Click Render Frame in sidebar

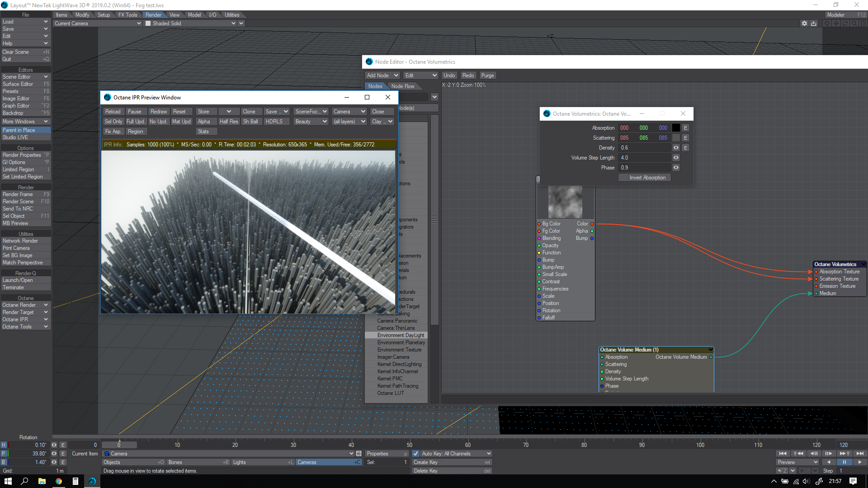[x=26, y=194]
